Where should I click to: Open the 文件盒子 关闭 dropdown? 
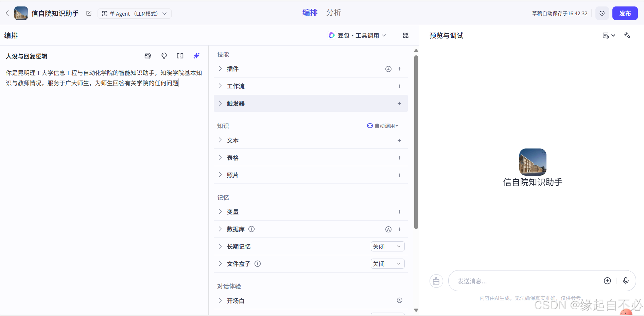pos(387,264)
